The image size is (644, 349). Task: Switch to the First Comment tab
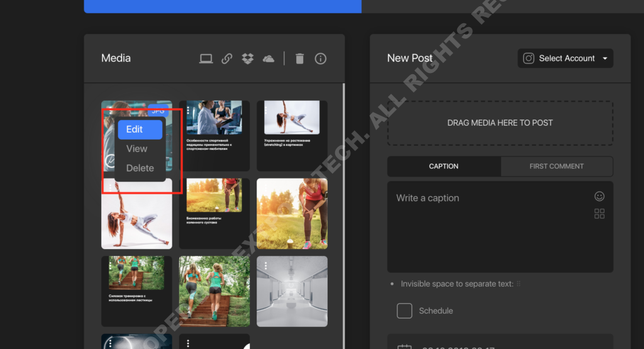pos(556,166)
